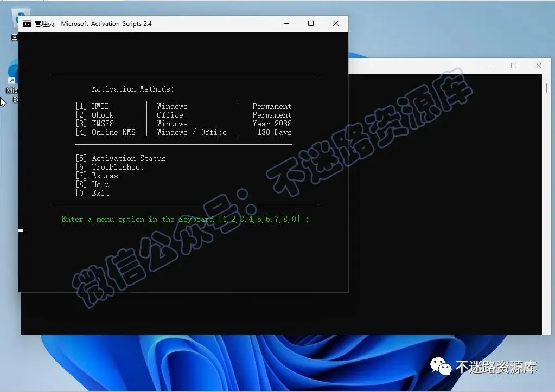This screenshot has height=392, width=555.
Task: Click the '[3] KMS38' menu line
Action: tap(94, 124)
